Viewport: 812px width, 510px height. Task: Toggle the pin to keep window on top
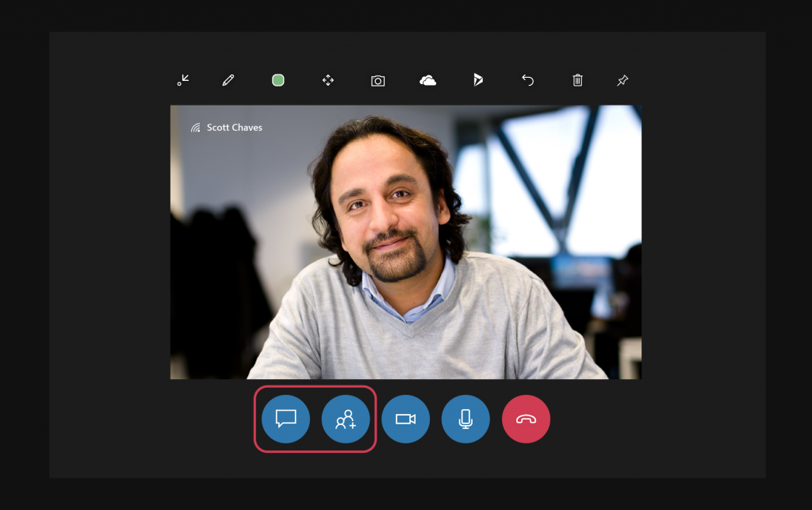point(622,80)
